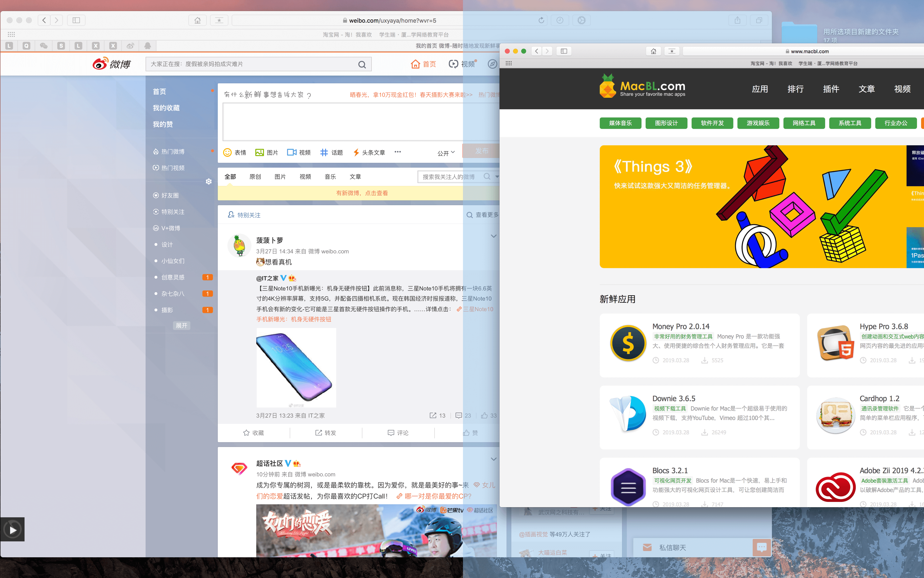This screenshot has height=578, width=924.
Task: Click Money Pro app icon
Action: click(x=628, y=343)
